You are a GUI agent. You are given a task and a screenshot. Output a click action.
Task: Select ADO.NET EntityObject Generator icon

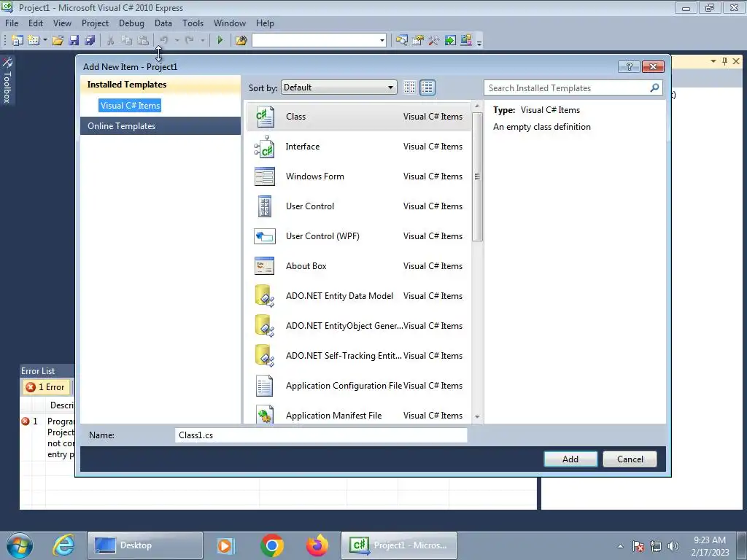pyautogui.click(x=264, y=326)
